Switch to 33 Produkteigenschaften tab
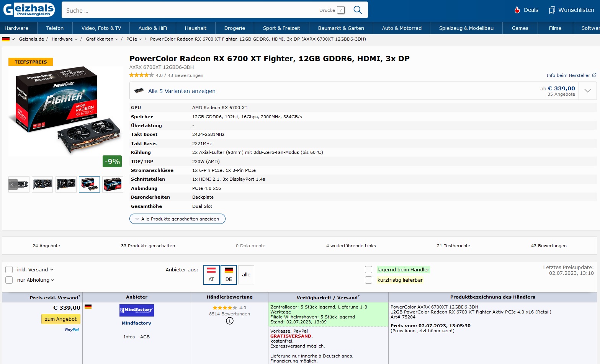600x364 pixels. point(148,246)
